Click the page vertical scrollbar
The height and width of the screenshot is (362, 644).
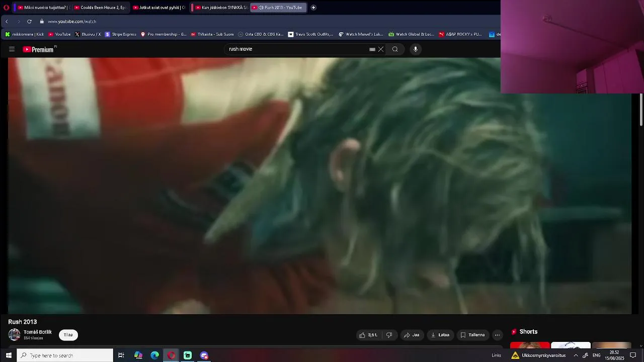pyautogui.click(x=641, y=110)
